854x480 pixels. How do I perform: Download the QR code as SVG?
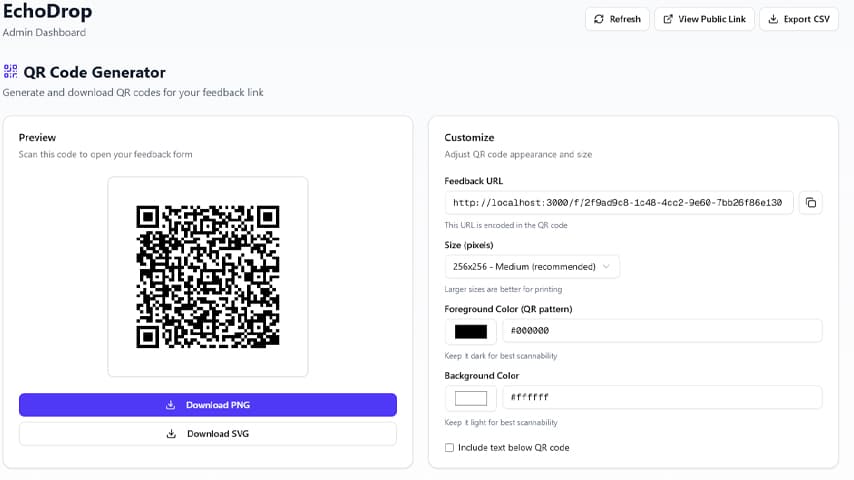coord(208,434)
